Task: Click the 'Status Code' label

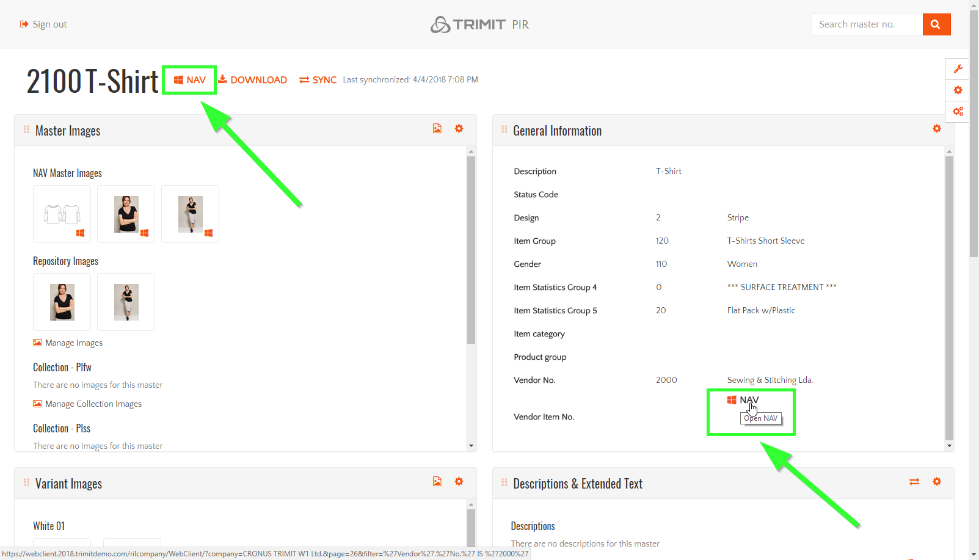Action: [536, 195]
